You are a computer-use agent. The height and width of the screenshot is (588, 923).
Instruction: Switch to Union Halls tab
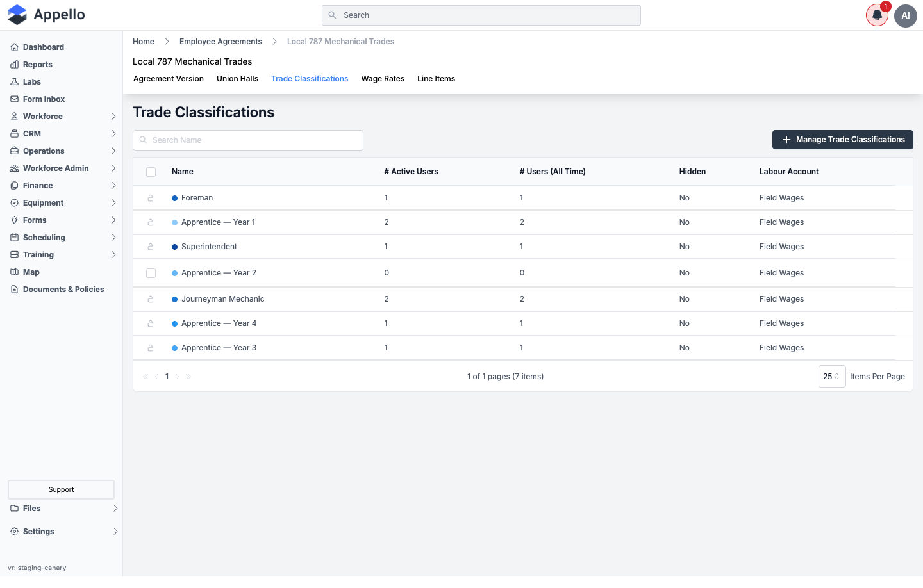click(x=237, y=79)
